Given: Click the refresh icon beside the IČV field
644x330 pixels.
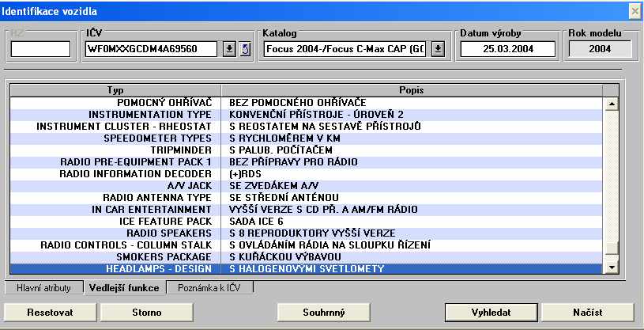Looking at the screenshot, I should [x=245, y=49].
